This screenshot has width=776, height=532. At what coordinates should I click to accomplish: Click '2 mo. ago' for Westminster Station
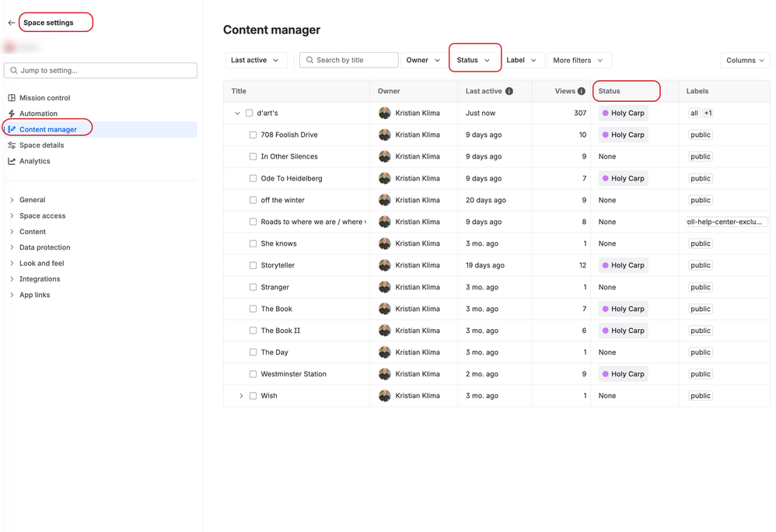click(481, 374)
